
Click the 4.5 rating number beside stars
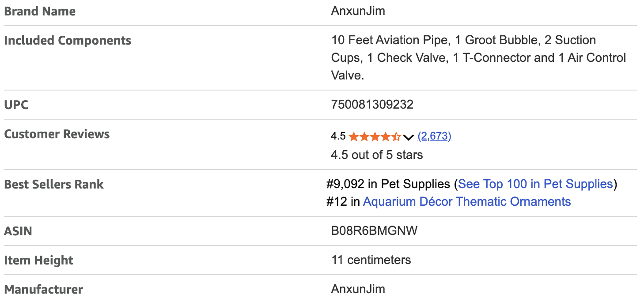pos(338,136)
